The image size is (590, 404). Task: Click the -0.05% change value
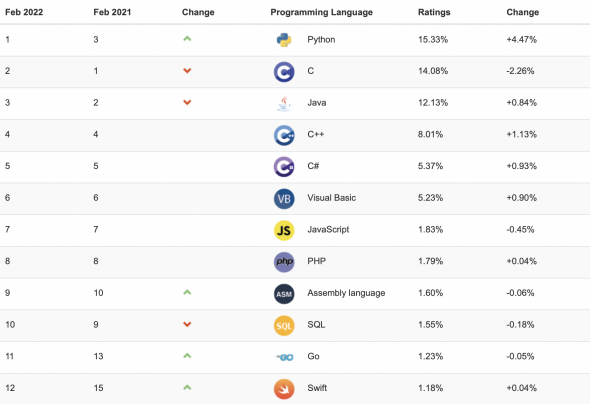pyautogui.click(x=520, y=356)
